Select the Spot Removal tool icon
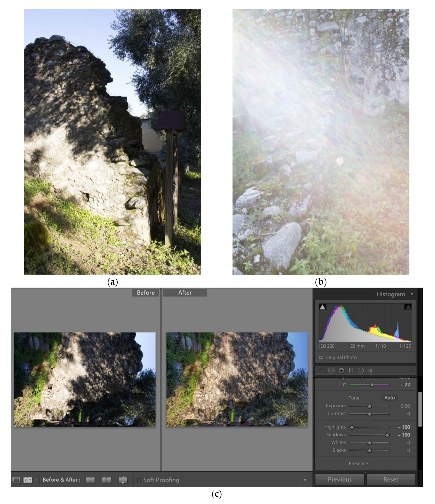 (331, 370)
